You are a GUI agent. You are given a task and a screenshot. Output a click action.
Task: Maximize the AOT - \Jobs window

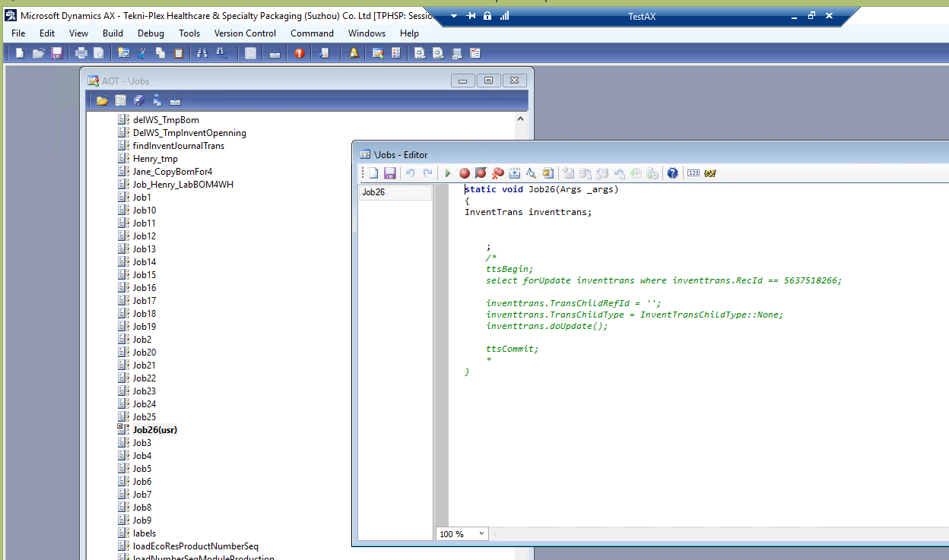tap(489, 81)
